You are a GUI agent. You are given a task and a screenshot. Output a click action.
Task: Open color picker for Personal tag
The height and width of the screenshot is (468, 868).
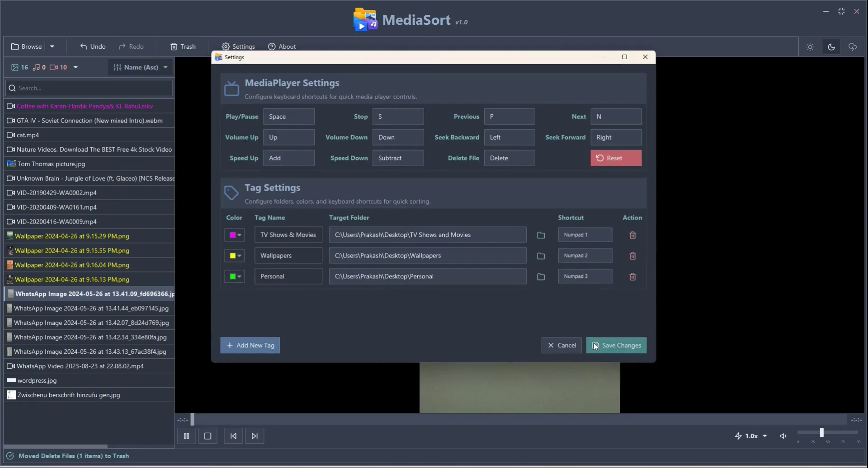click(234, 276)
